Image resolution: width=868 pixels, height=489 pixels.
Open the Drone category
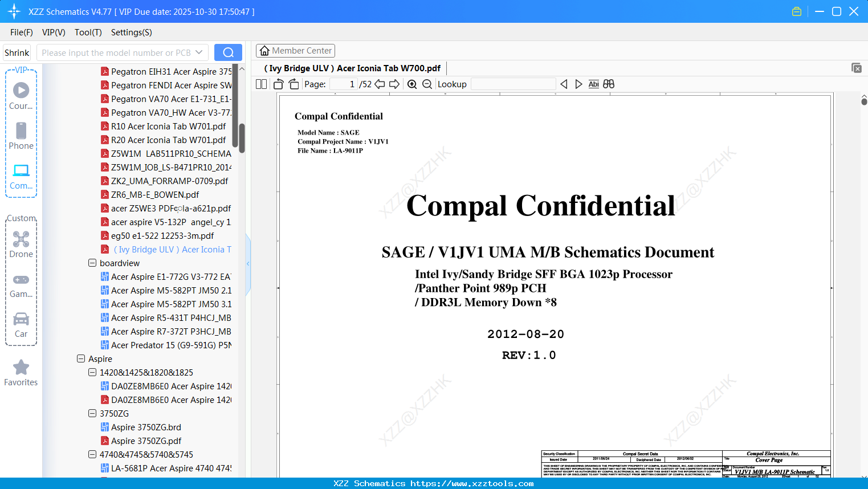pyautogui.click(x=21, y=244)
